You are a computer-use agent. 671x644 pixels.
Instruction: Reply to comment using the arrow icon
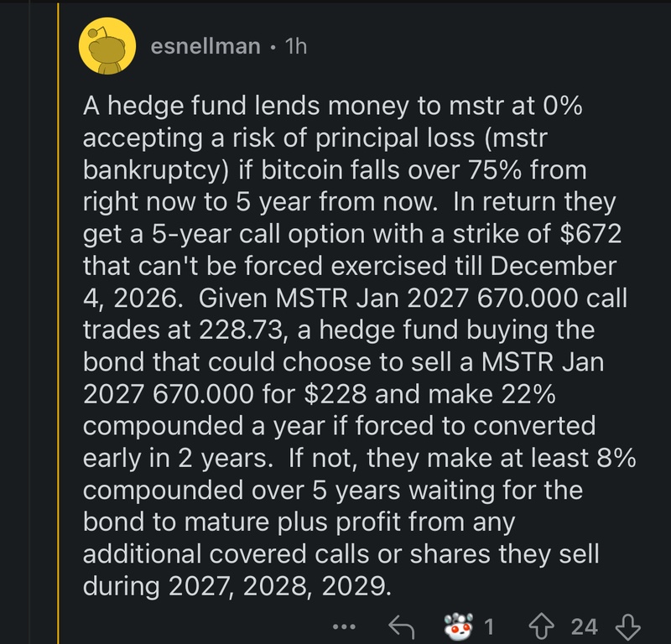[x=402, y=627]
